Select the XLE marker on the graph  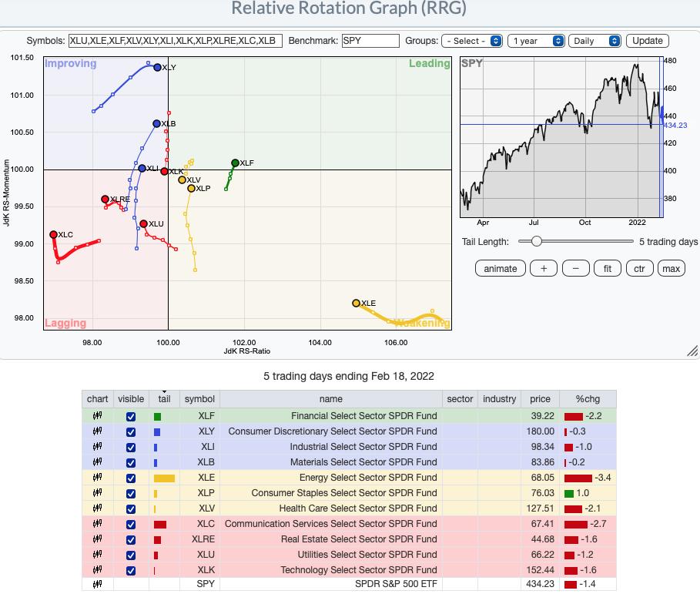(356, 304)
